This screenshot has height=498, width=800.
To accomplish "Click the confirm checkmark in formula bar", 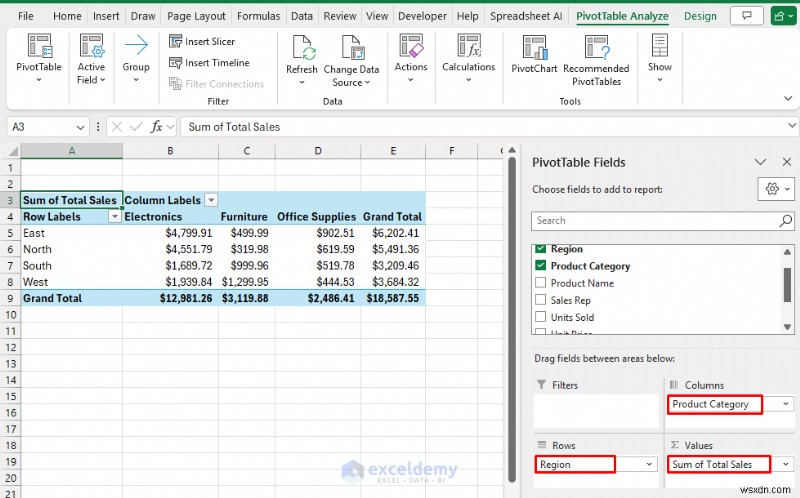I will (136, 127).
